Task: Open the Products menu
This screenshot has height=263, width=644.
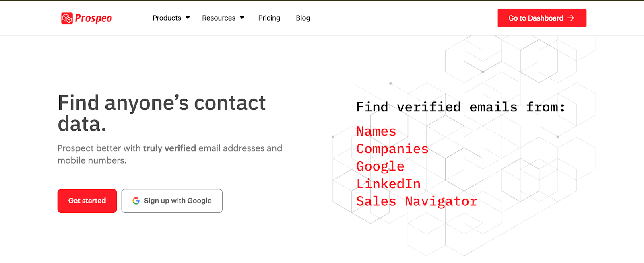Action: tap(167, 18)
